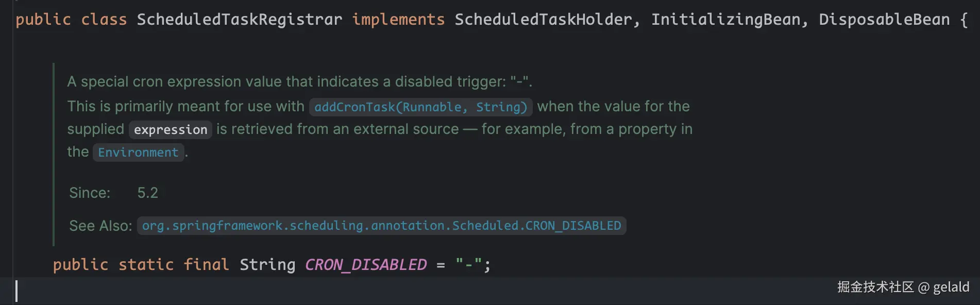Click the static keyword
This screenshot has width=980, height=305.
click(x=146, y=265)
